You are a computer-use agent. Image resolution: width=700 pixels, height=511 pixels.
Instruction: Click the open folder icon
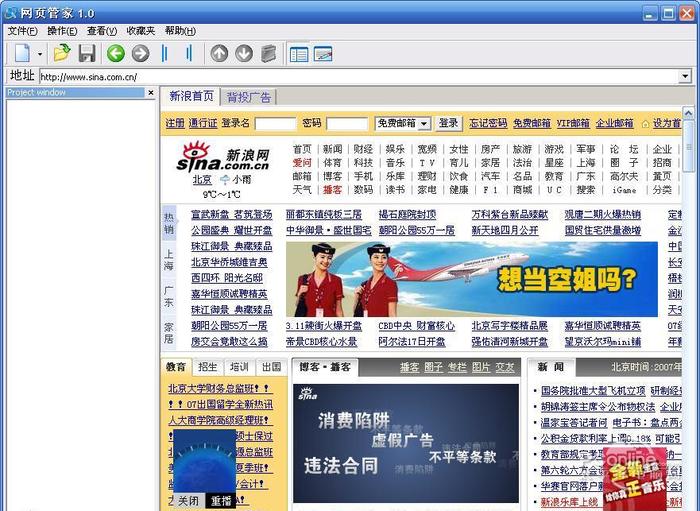[x=62, y=53]
